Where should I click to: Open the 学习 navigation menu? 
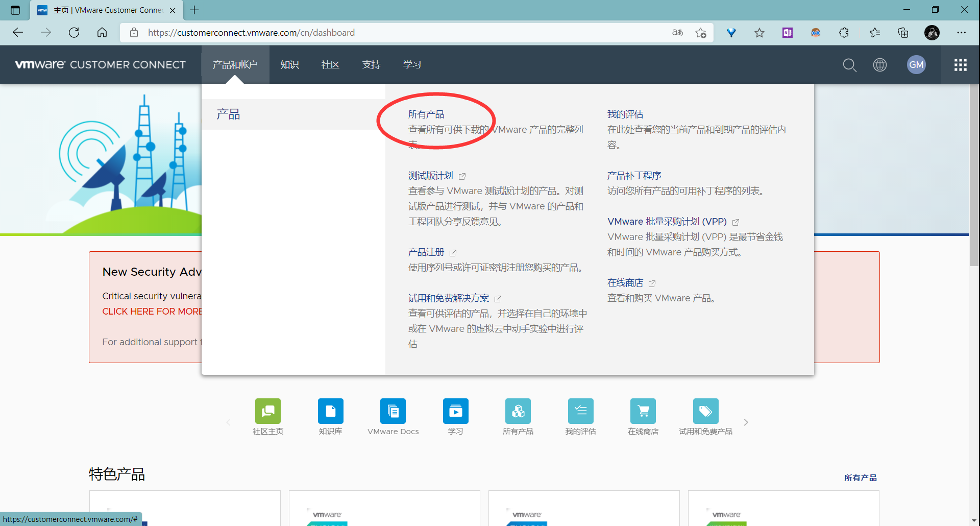pyautogui.click(x=412, y=65)
